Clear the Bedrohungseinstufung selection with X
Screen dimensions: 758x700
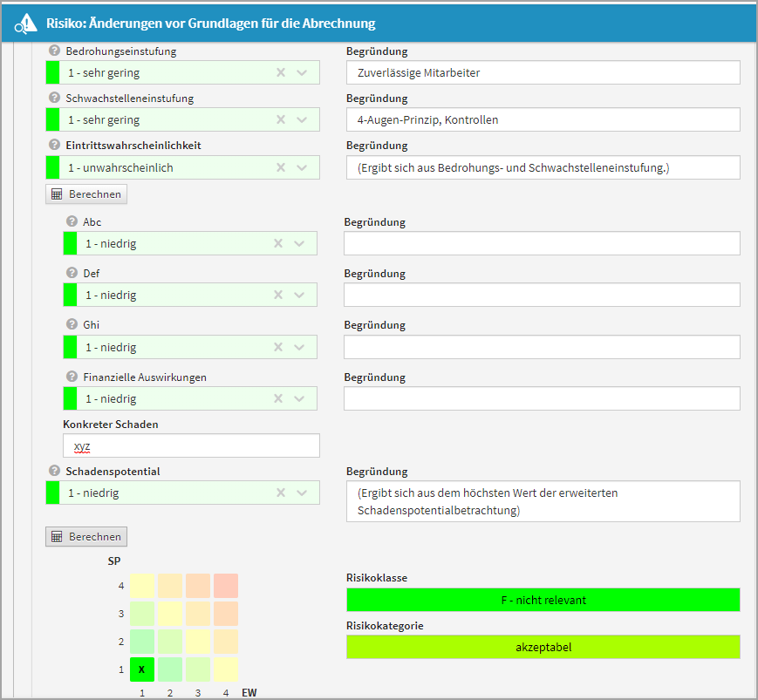click(x=281, y=73)
